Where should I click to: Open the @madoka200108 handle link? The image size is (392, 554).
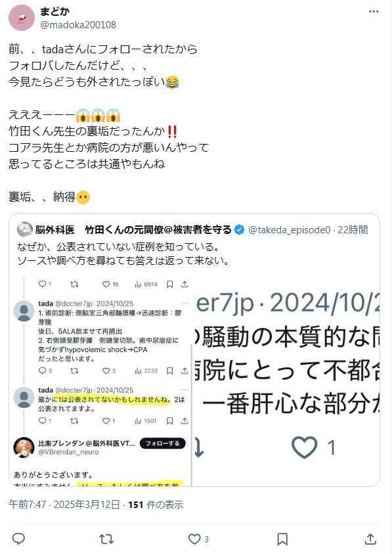(x=78, y=25)
